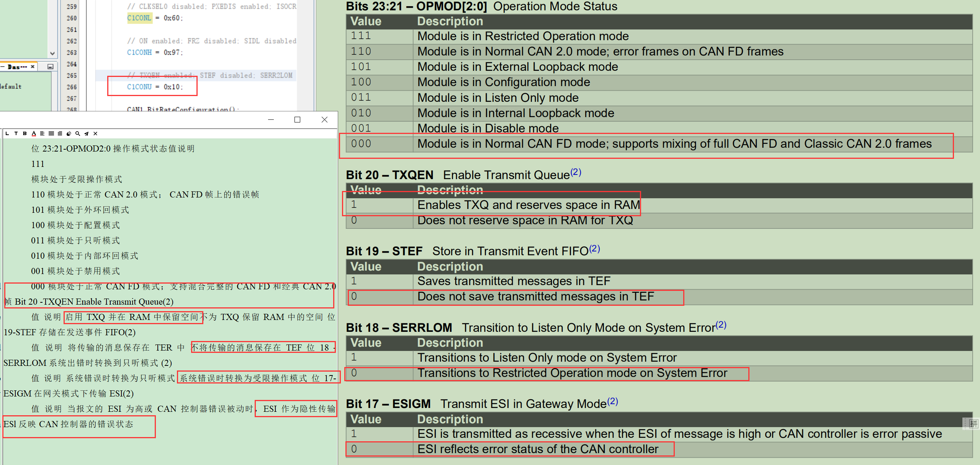This screenshot has width=980, height=465.
Task: Open footnote (2) link beside SERRLOM
Action: coord(721,325)
